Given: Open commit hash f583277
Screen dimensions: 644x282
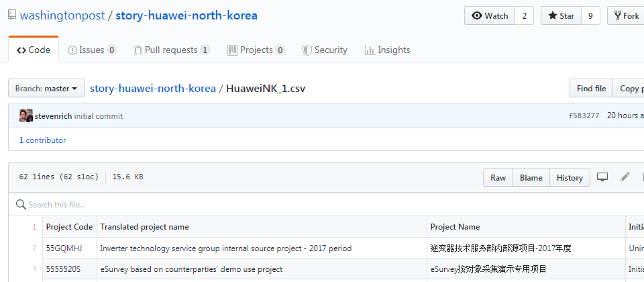Looking at the screenshot, I should [584, 115].
